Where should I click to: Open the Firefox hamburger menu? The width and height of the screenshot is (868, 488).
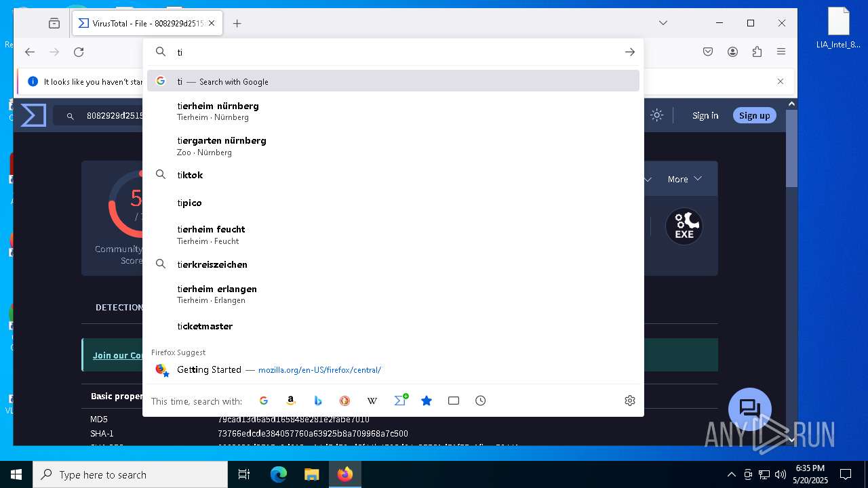pos(781,52)
